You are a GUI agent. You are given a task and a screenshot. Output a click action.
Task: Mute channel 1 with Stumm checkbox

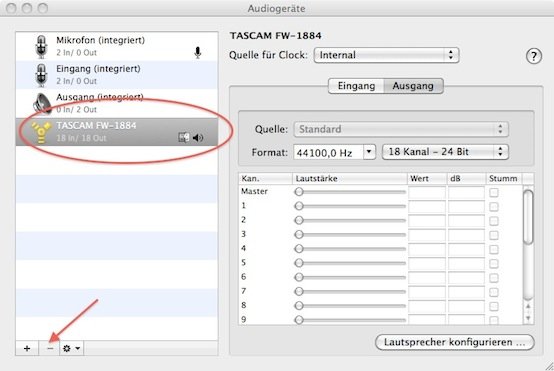pos(494,207)
